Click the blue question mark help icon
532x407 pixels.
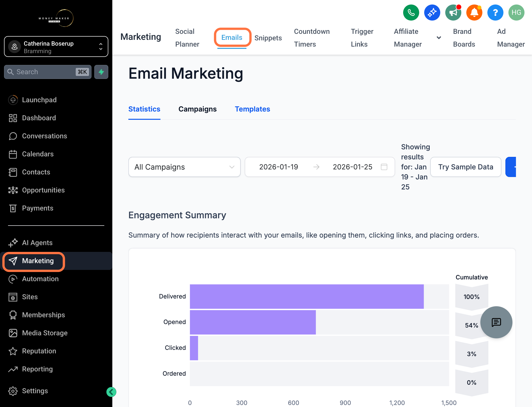point(495,13)
